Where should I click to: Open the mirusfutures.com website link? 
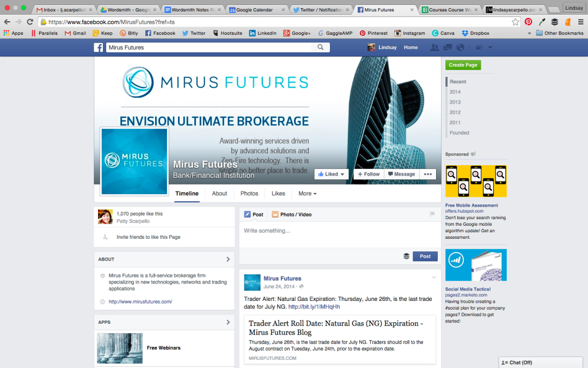[140, 301]
